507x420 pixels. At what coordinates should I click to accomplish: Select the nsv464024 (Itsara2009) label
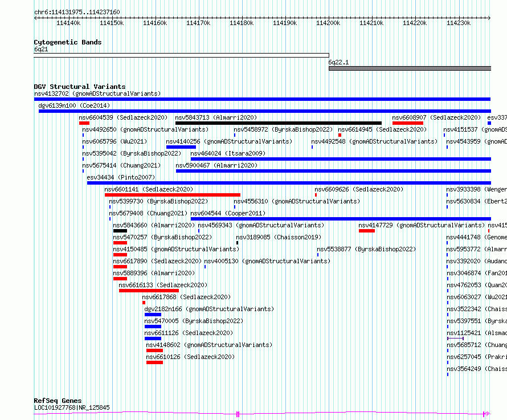[228, 153]
